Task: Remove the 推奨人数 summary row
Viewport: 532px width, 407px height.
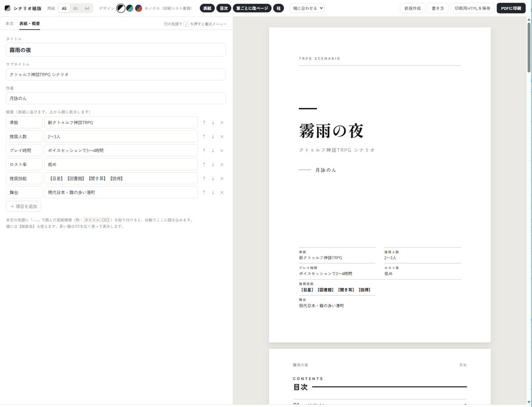Action: (x=222, y=136)
